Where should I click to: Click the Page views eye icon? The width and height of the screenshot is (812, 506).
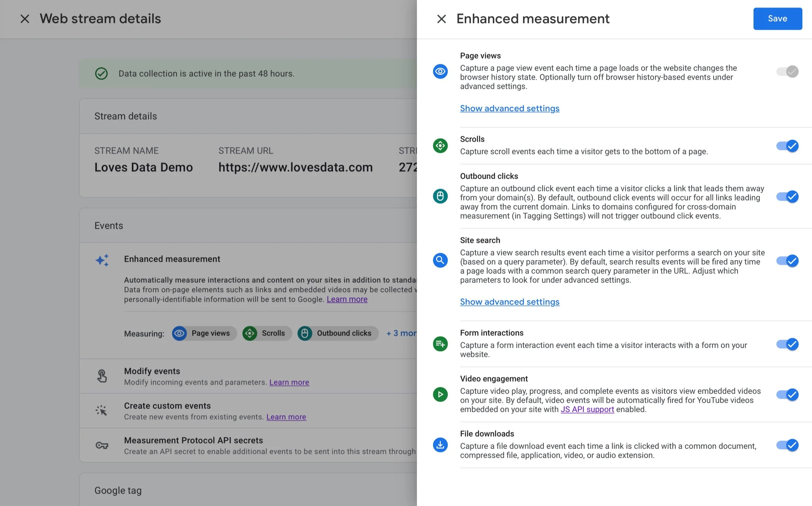pos(440,71)
